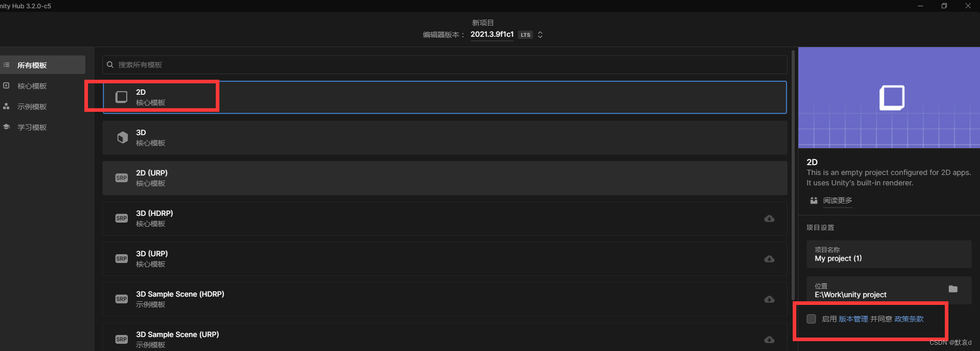Close the Unity Hub window
The width and height of the screenshot is (980, 351).
[x=968, y=6]
